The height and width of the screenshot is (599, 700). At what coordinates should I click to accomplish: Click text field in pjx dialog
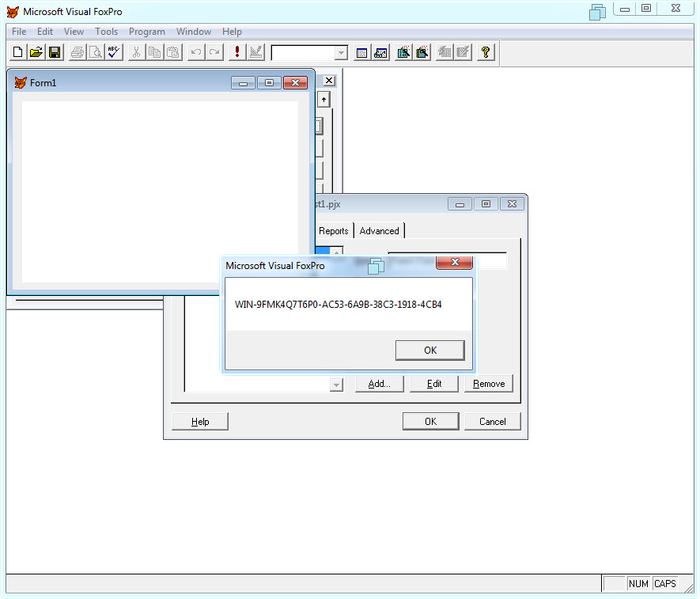[x=448, y=261]
